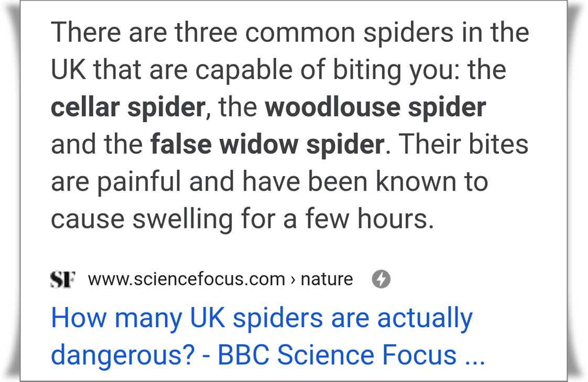The width and height of the screenshot is (588, 382).
Task: Click the 'Their bites' words
Action: coord(463,144)
